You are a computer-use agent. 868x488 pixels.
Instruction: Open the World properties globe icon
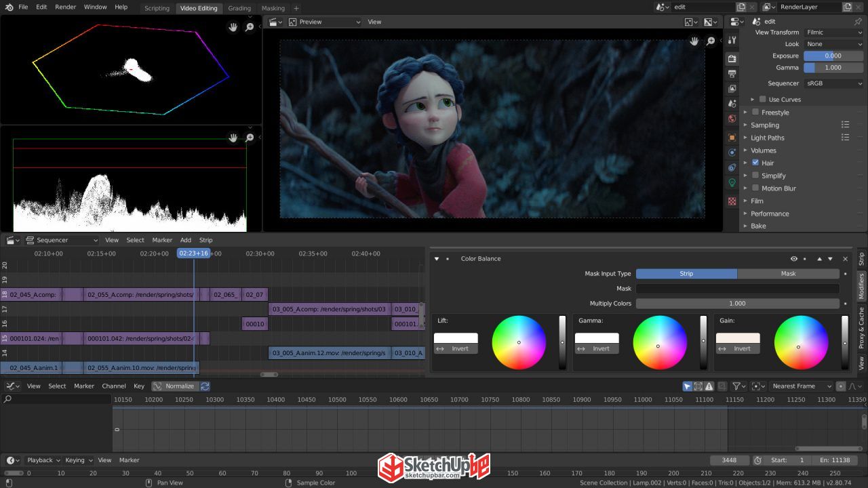pos(732,119)
